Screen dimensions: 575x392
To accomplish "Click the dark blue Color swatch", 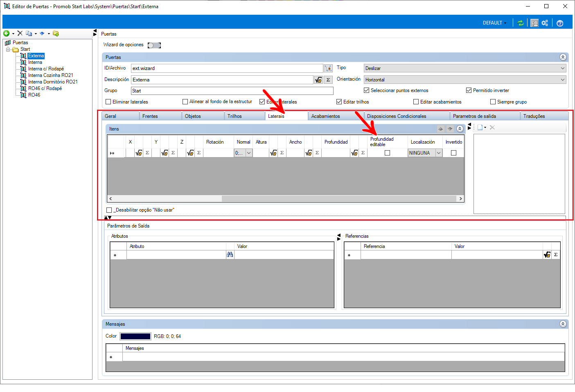I will (135, 336).
